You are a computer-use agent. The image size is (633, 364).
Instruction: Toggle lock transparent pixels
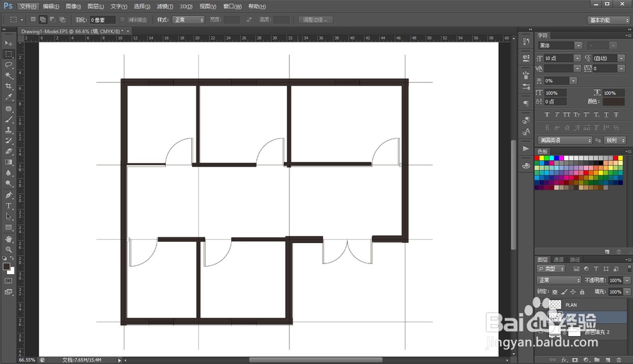coord(555,292)
